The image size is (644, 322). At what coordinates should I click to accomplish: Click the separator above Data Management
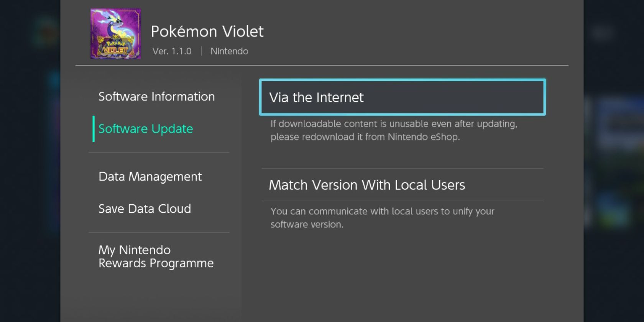pyautogui.click(x=159, y=153)
